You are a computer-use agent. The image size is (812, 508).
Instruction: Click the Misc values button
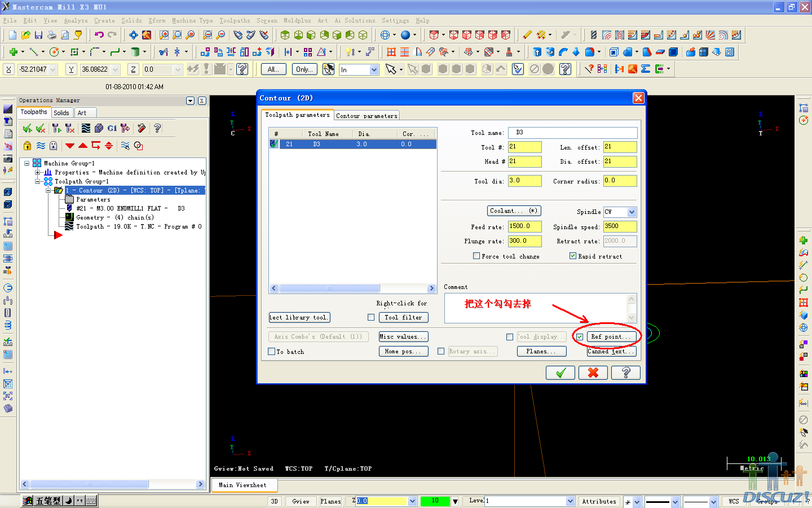coord(403,337)
